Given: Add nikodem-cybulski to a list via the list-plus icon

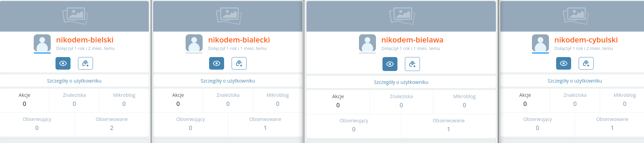Looking at the screenshot, I should (x=586, y=64).
